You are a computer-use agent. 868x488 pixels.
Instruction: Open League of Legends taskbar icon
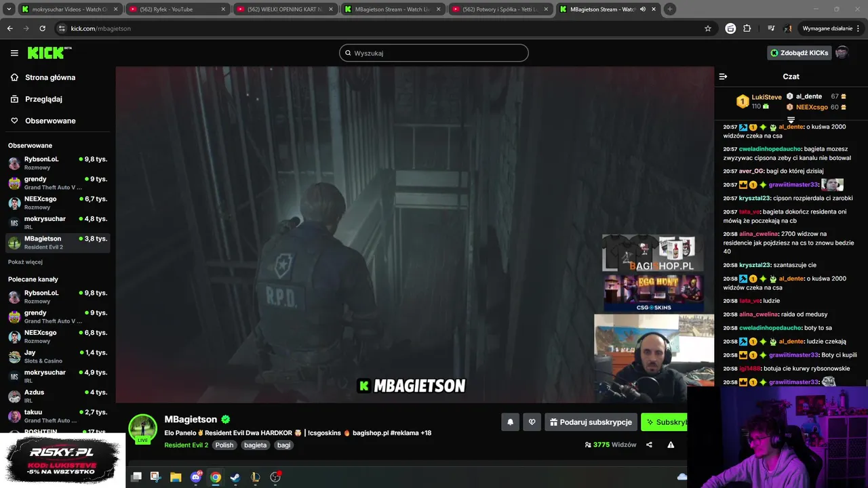[255, 477]
